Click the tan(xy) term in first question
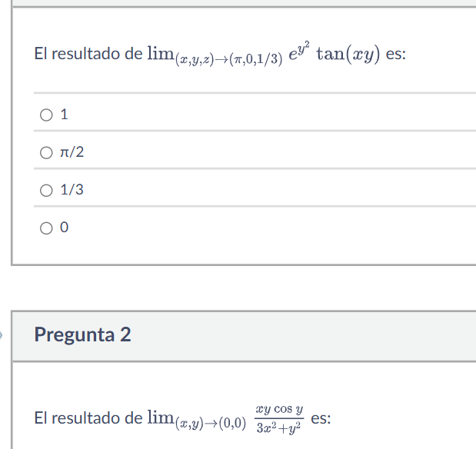Image resolution: width=476 pixels, height=449 pixels. pyautogui.click(x=348, y=55)
